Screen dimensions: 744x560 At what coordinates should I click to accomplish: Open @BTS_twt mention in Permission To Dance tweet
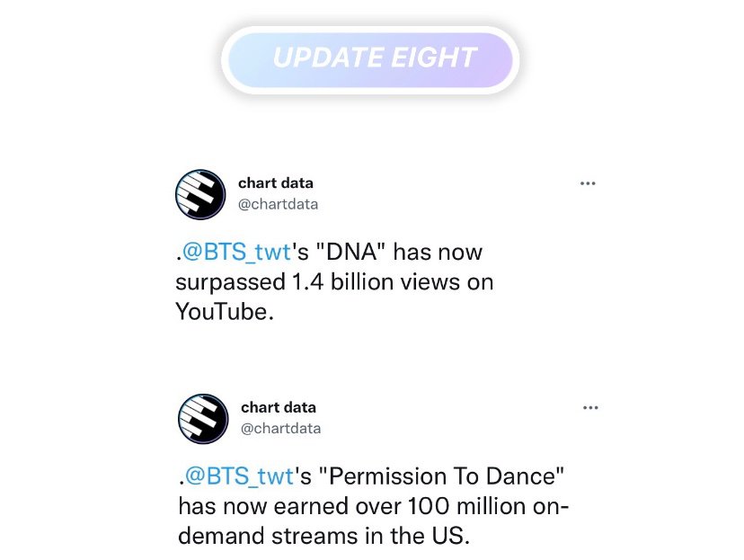tap(239, 476)
